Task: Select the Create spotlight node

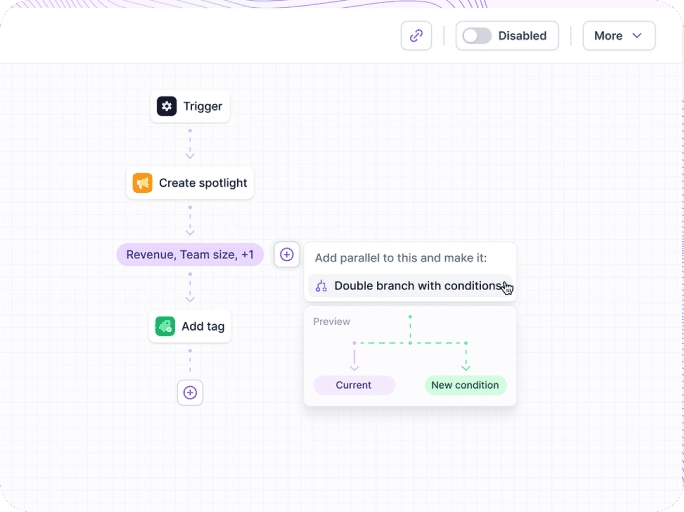Action: [190, 183]
